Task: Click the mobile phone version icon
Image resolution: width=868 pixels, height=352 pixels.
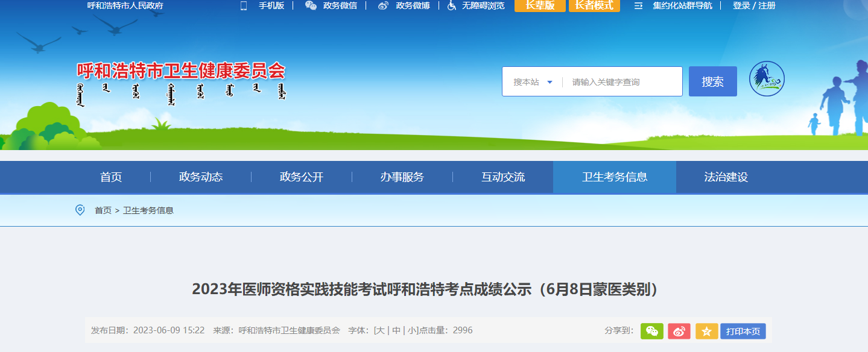Action: click(244, 5)
